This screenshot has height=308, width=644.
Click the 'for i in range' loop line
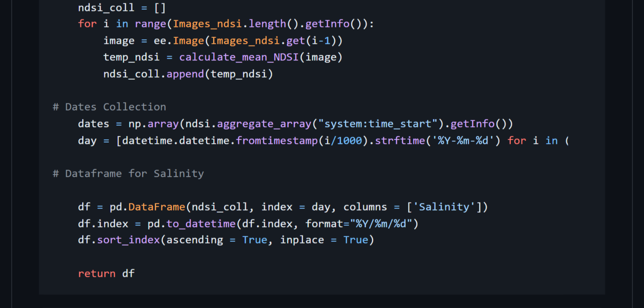click(x=226, y=24)
